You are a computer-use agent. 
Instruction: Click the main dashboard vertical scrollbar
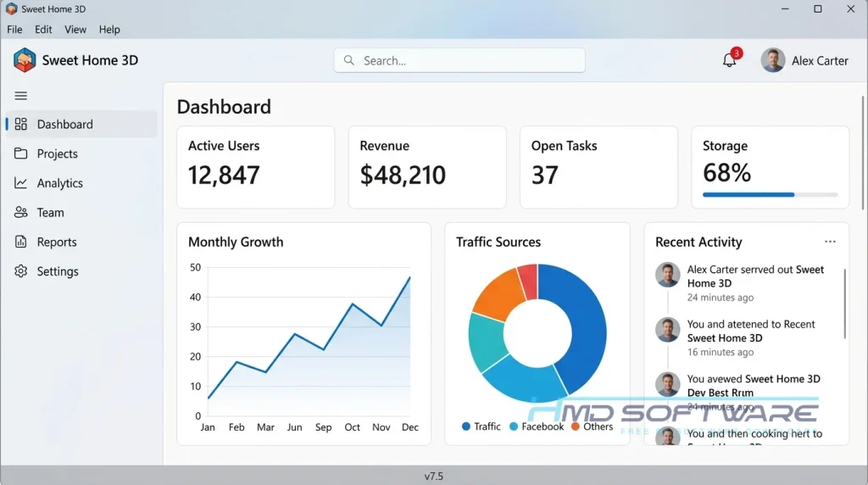[863, 153]
